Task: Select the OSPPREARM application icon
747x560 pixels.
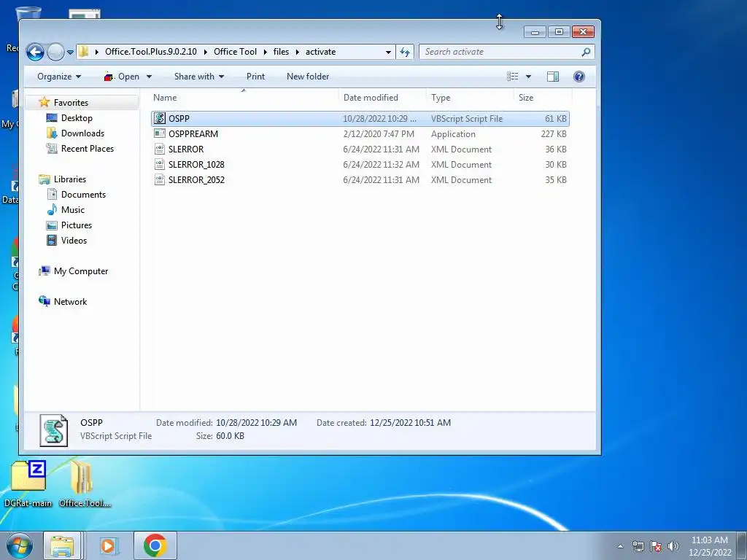Action: click(x=160, y=133)
